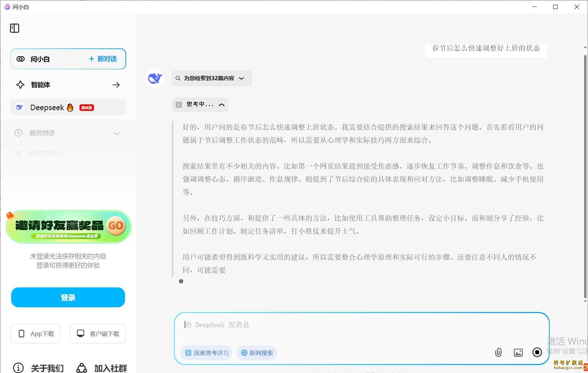This screenshot has width=588, height=373.
Task: Click the monitor icon in 客户端下载
Action: (81, 333)
